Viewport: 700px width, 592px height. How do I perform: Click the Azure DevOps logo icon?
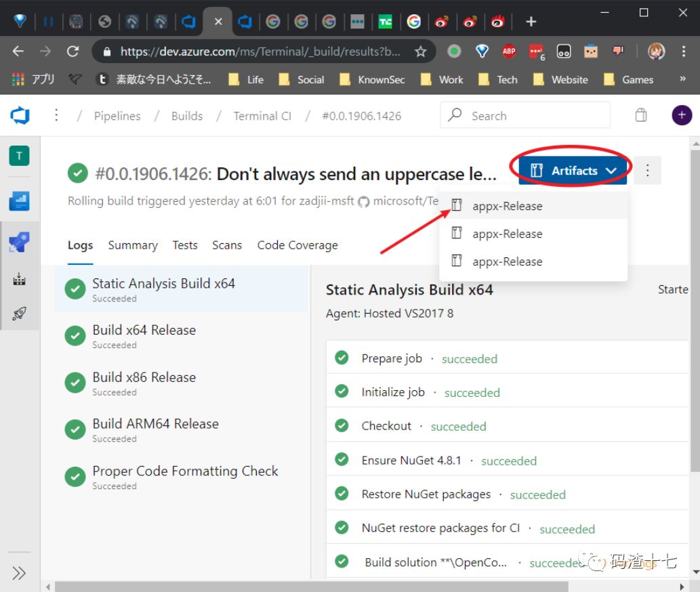pyautogui.click(x=20, y=116)
